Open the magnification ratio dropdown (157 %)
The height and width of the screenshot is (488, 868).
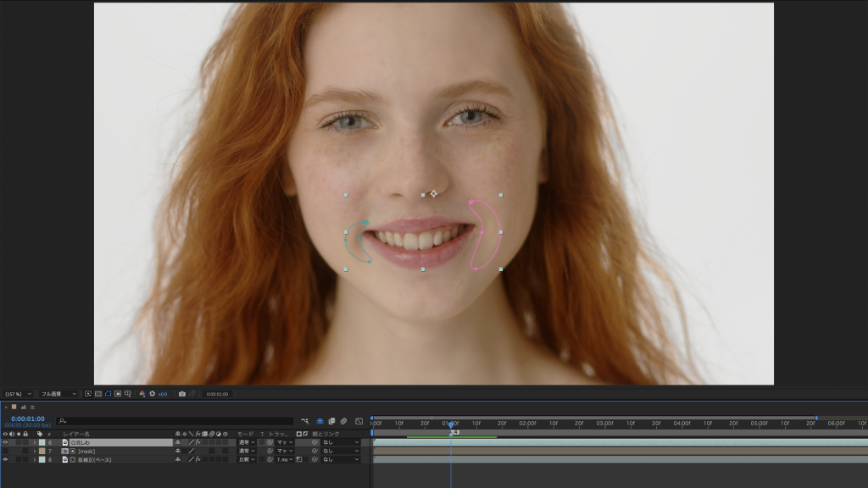[x=18, y=394]
